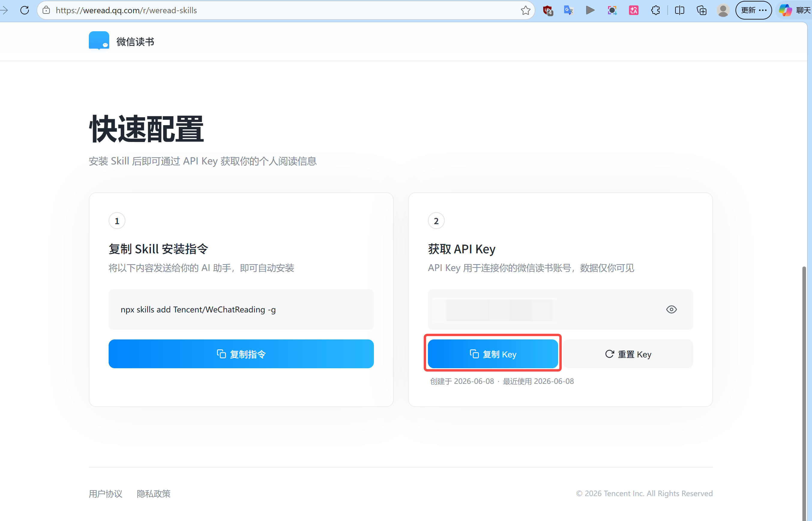Open the Copilot 聊天 button

pos(794,10)
